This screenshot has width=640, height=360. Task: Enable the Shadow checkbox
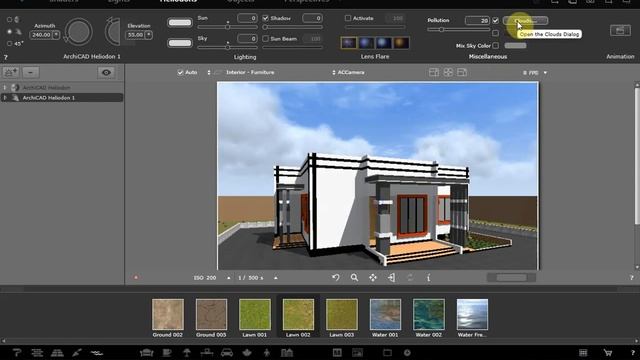tap(266, 18)
